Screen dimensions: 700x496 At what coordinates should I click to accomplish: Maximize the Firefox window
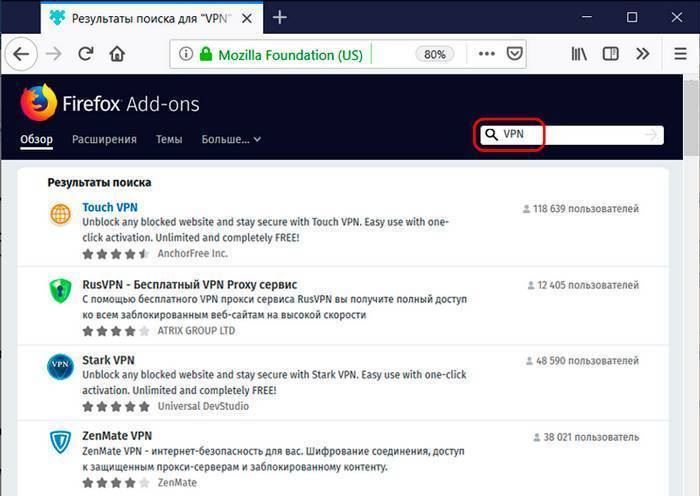click(x=632, y=17)
